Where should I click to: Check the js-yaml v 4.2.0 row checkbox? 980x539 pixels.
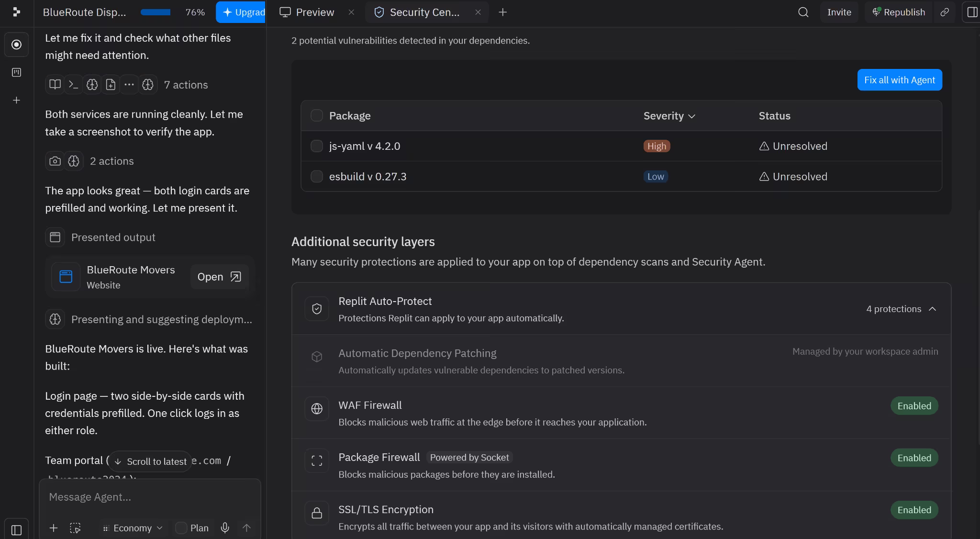317,146
